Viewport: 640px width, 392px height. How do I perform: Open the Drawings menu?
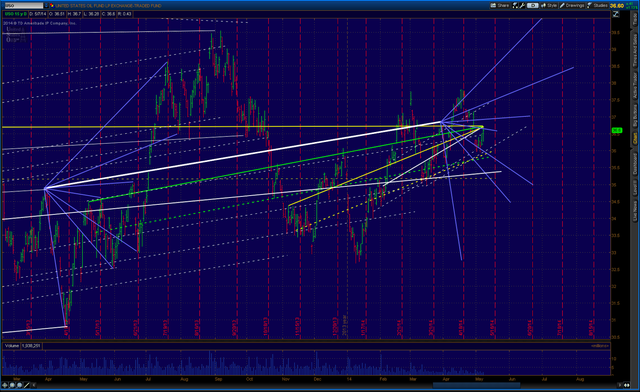coord(572,5)
